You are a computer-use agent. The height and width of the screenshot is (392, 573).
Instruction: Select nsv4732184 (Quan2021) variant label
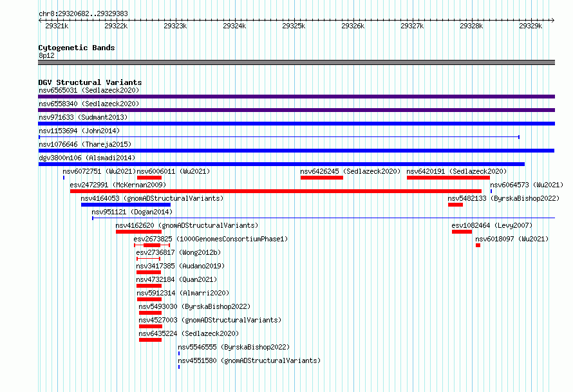(176, 279)
